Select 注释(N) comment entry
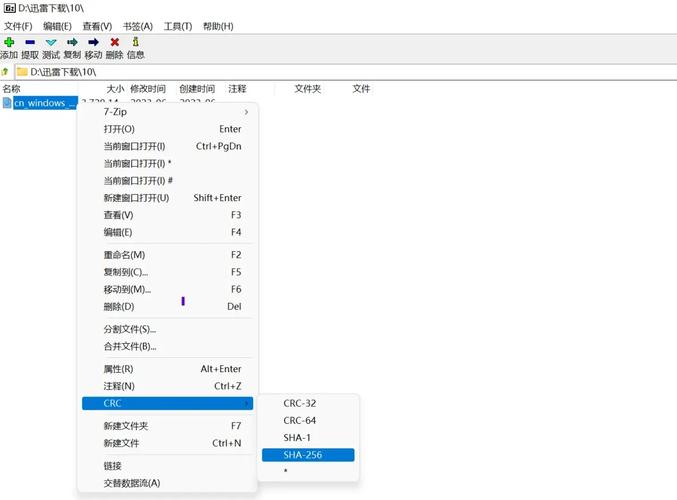Image resolution: width=677 pixels, height=500 pixels. (168, 386)
